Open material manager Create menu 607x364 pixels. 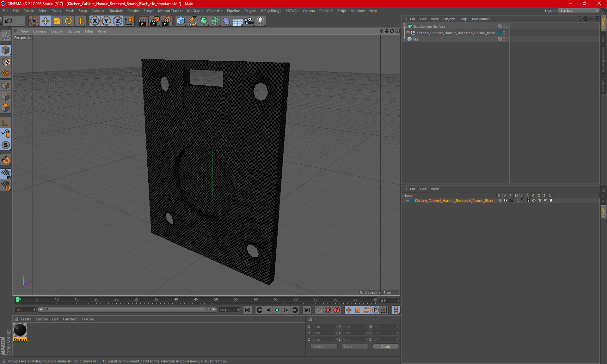26,319
